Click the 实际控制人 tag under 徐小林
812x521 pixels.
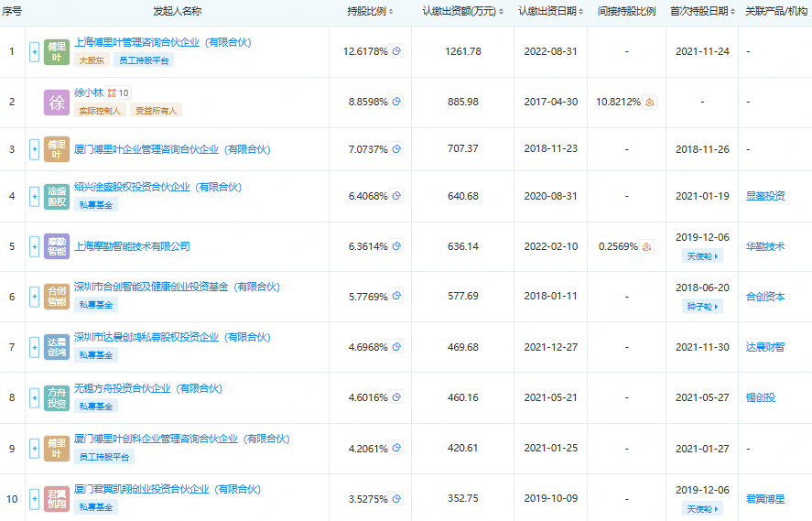101,110
